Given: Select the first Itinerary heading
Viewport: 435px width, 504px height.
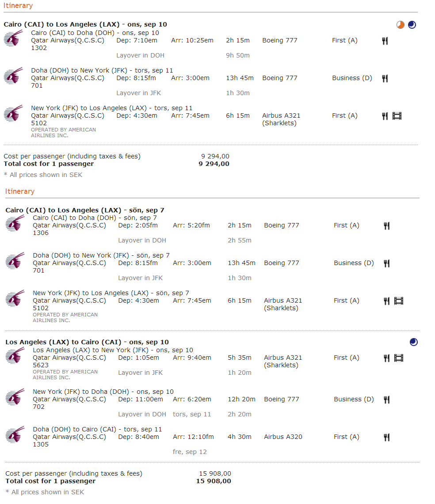Looking at the screenshot, I should (18, 6).
